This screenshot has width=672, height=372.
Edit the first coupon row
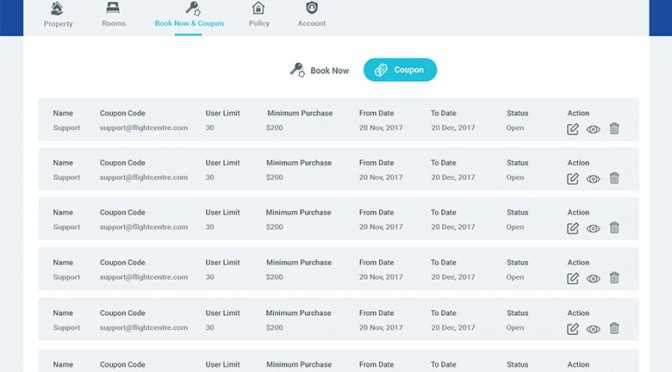coord(573,129)
